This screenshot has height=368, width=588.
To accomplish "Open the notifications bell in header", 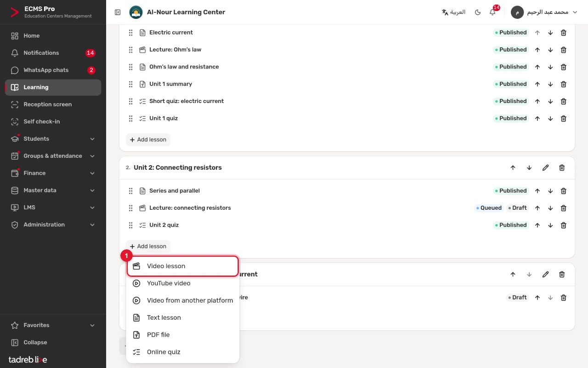I will pos(492,12).
